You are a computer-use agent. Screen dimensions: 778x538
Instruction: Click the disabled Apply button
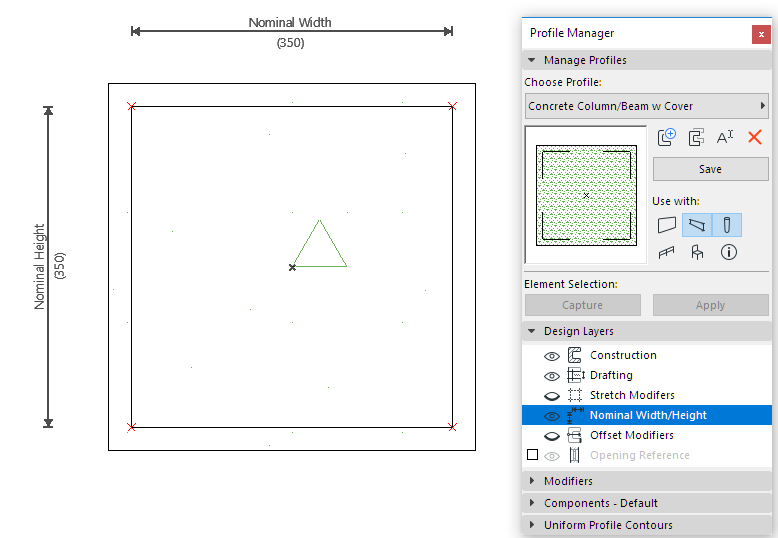711,305
